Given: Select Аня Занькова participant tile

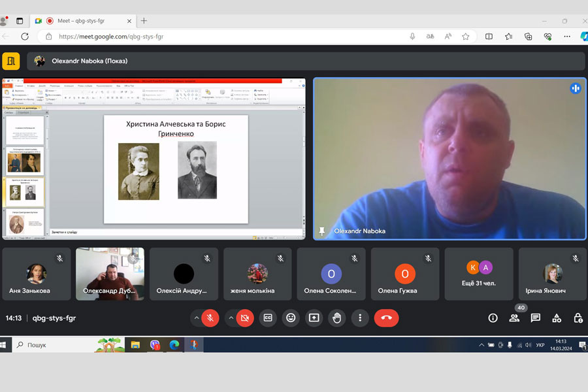Looking at the screenshot, I should coord(37,274).
